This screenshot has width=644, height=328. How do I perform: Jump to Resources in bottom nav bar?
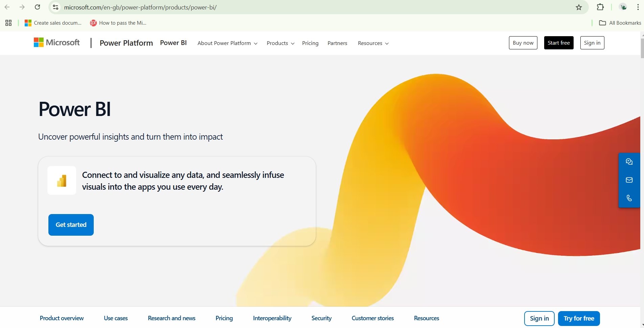tap(426, 318)
